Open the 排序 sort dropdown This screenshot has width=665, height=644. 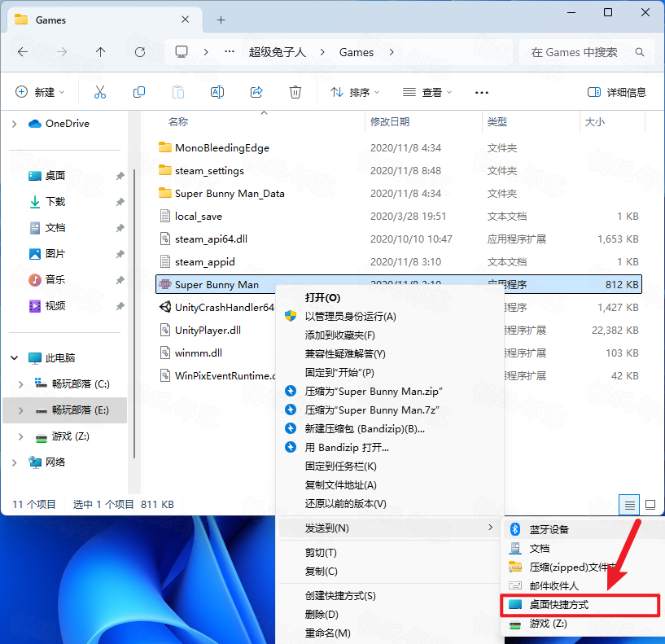click(x=355, y=92)
